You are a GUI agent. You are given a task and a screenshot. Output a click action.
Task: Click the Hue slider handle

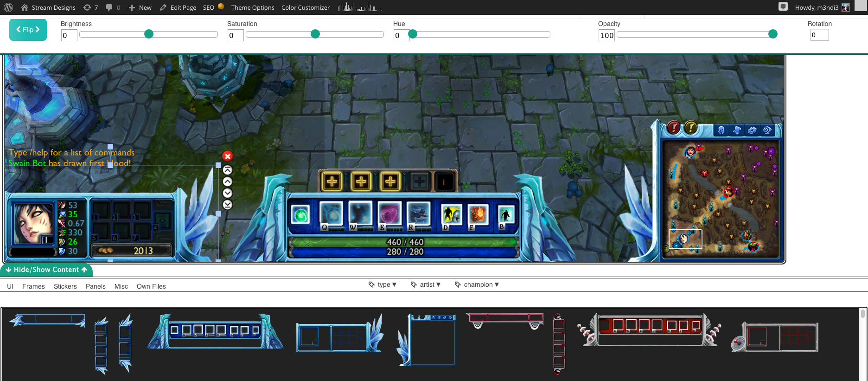pyautogui.click(x=413, y=34)
